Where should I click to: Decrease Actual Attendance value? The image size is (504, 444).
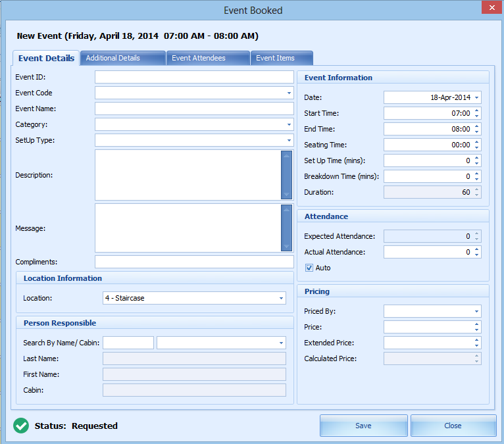pyautogui.click(x=476, y=255)
